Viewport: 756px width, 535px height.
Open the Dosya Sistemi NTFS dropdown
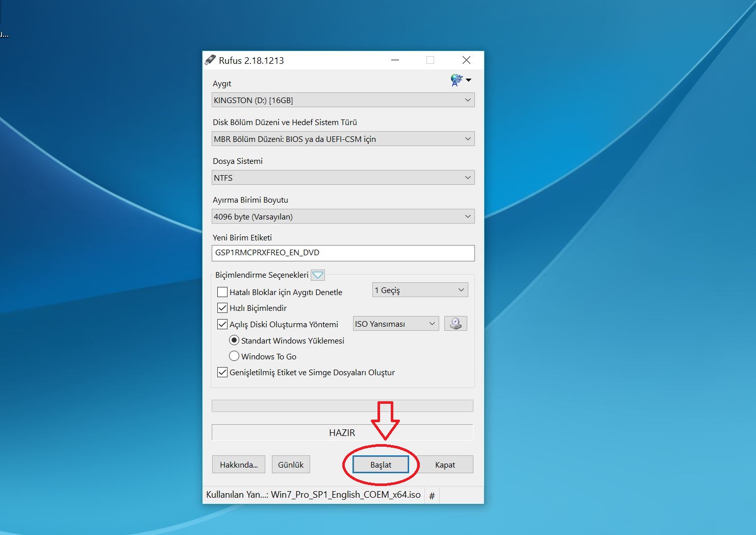343,178
